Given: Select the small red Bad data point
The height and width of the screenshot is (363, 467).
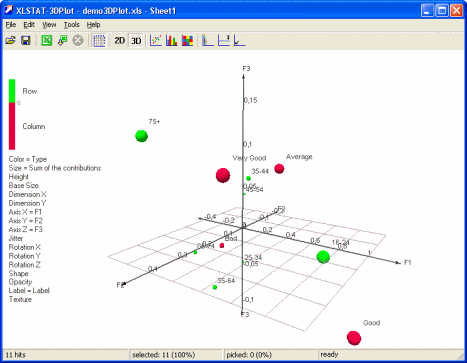Looking at the screenshot, I should 222,246.
